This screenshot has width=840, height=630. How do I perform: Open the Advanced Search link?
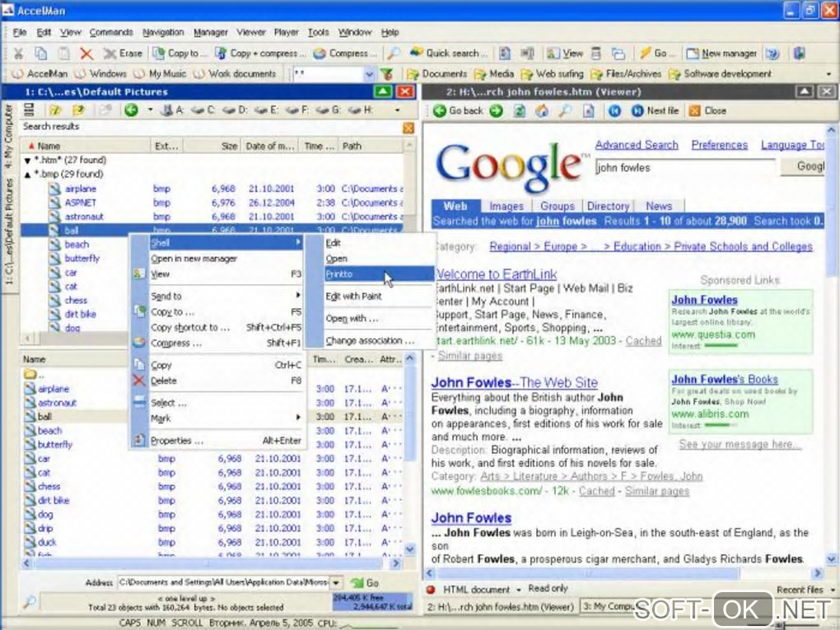coord(637,145)
